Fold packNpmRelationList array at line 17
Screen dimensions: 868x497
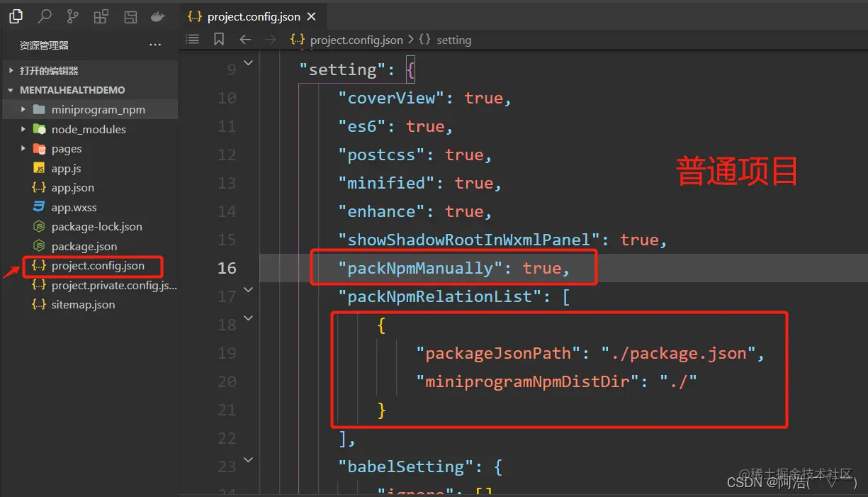click(x=248, y=290)
